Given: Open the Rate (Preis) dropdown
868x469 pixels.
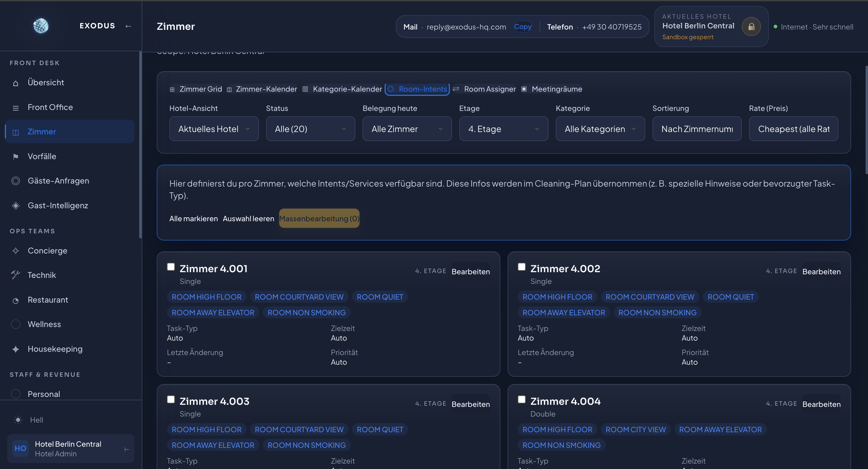Looking at the screenshot, I should 794,129.
